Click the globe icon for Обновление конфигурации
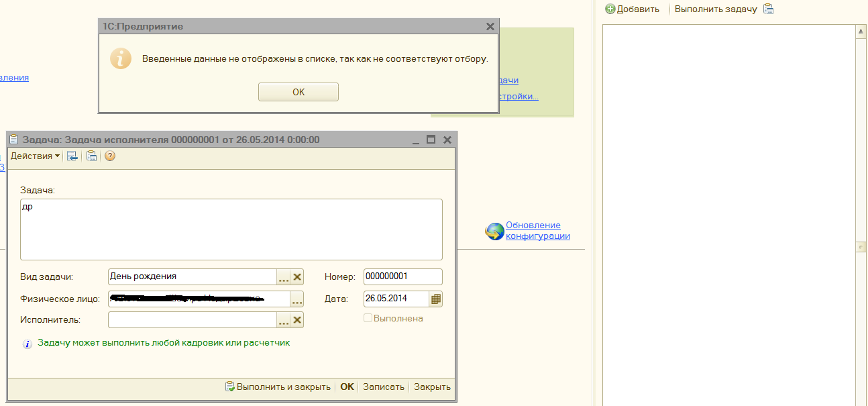868x406 pixels. (495, 232)
